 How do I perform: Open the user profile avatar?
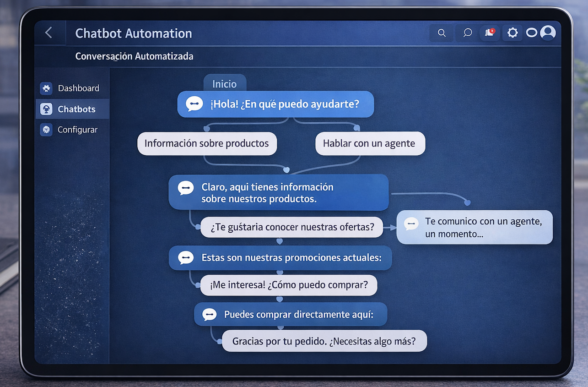pyautogui.click(x=548, y=33)
